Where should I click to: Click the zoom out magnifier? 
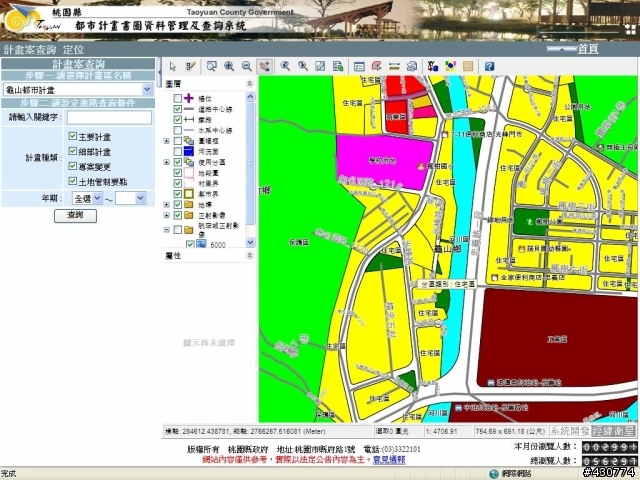(247, 66)
